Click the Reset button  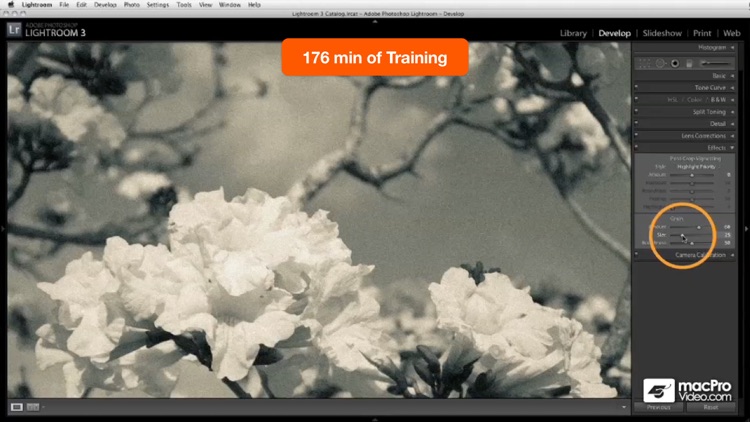click(x=711, y=408)
